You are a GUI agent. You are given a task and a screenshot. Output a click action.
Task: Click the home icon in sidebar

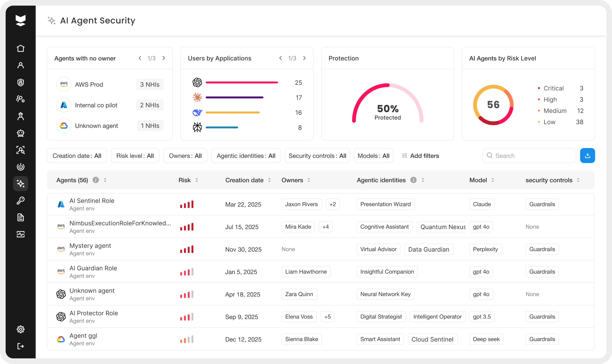click(x=21, y=48)
